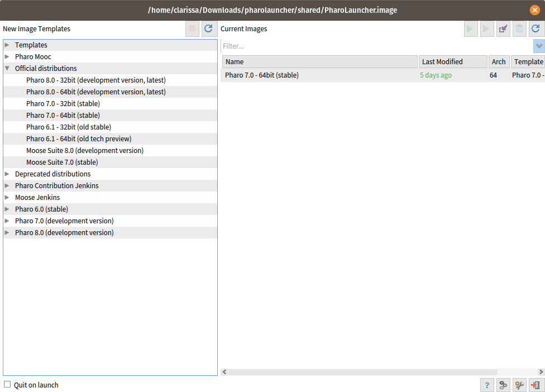The height and width of the screenshot is (392, 545).
Task: Select the Moose Jenkins label
Action: [x=37, y=197]
